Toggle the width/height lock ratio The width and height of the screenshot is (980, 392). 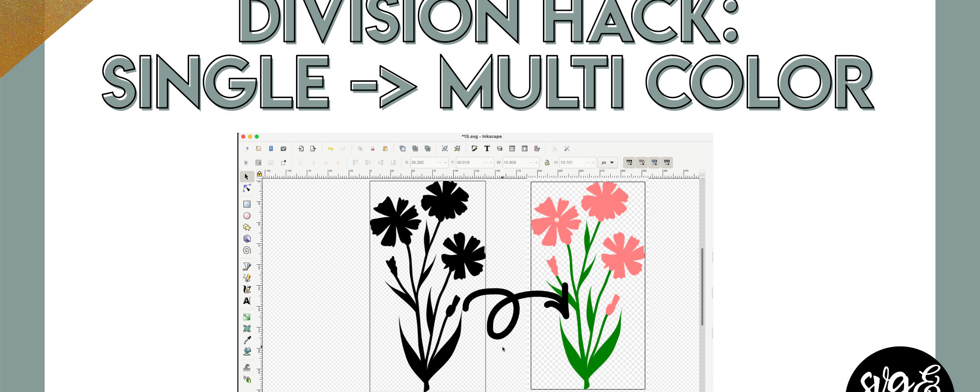[x=547, y=163]
